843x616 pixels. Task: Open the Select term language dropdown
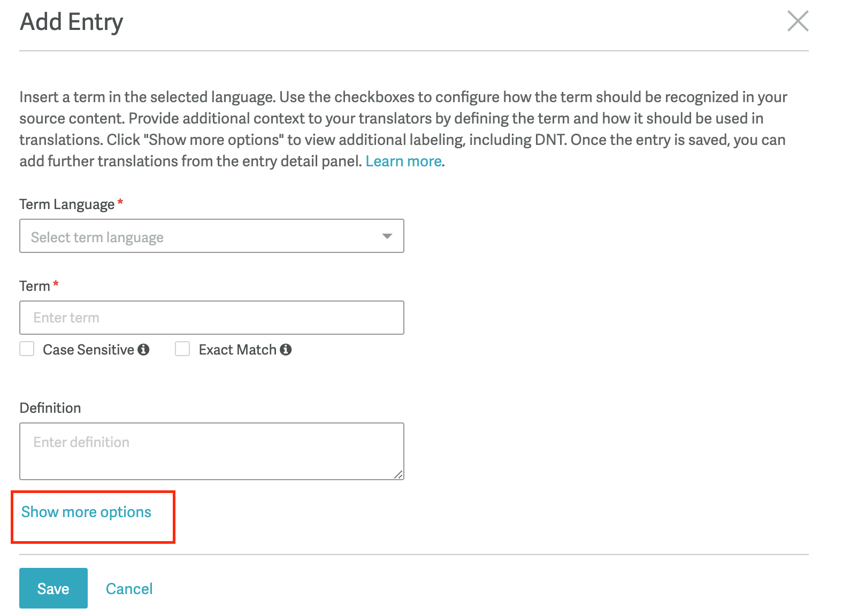212,236
